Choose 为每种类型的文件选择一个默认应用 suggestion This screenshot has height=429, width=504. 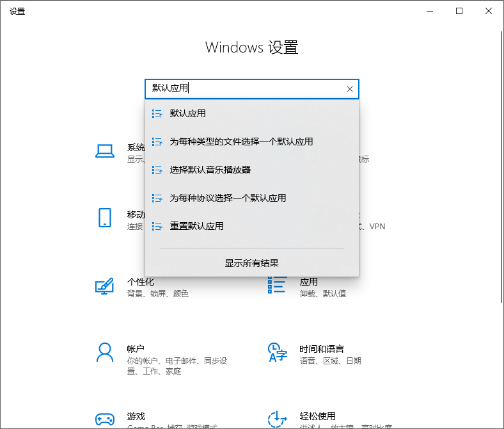[x=252, y=142]
